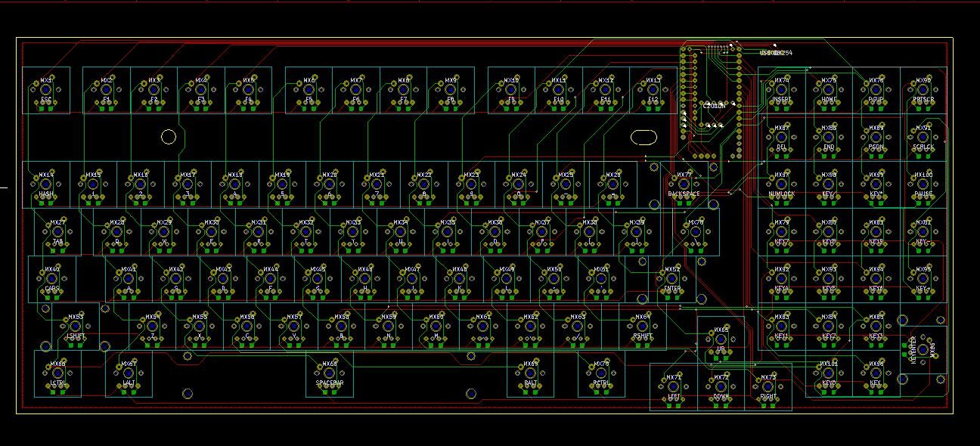The height and width of the screenshot is (446, 980).
Task: Select the F5 key footprint MX6
Action: point(309,90)
